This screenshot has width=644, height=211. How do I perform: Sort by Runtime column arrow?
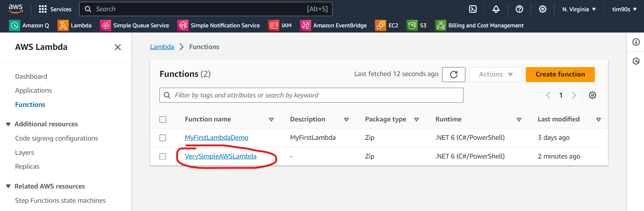(519, 120)
